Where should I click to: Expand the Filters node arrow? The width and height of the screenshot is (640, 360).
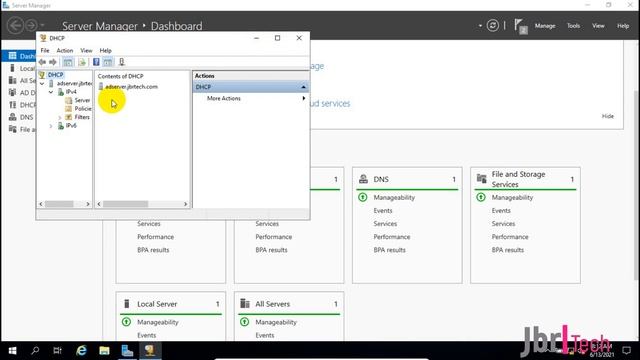tap(60, 117)
